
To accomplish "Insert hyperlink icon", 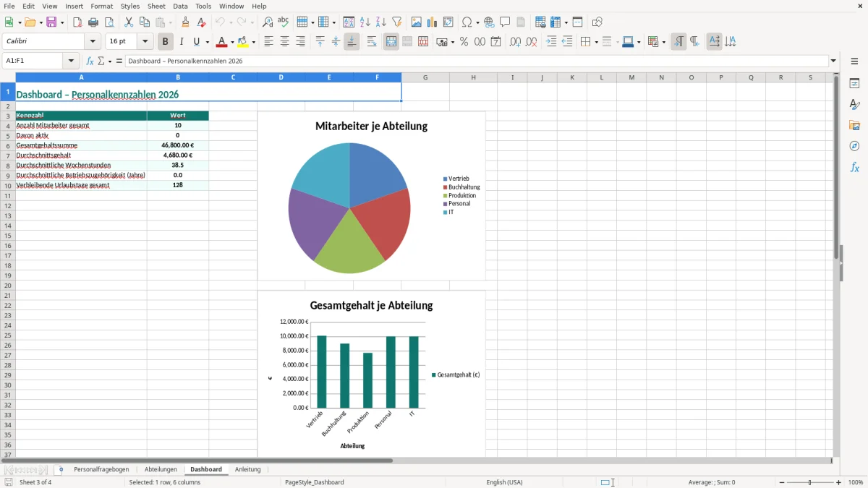I will pyautogui.click(x=490, y=22).
